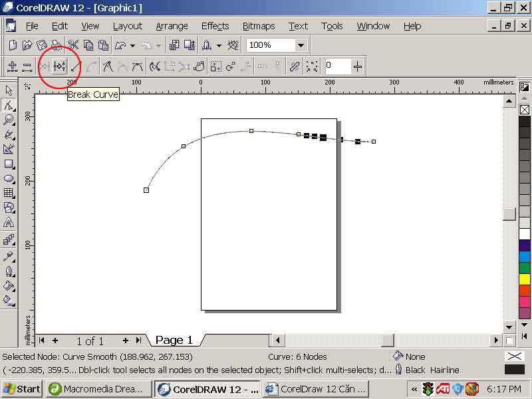Select the Interactive Blend tool

[x=9, y=240]
